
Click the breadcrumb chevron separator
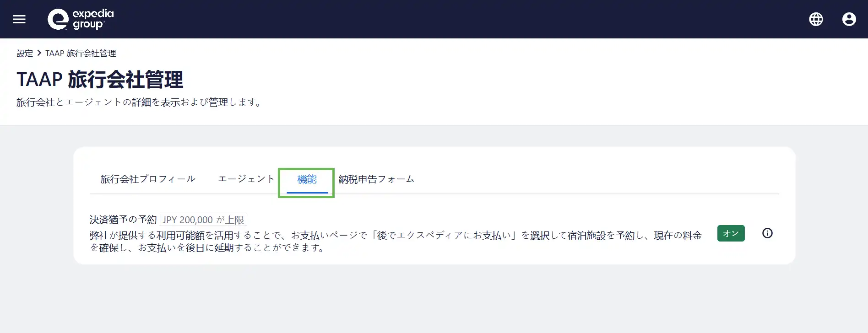coord(39,53)
